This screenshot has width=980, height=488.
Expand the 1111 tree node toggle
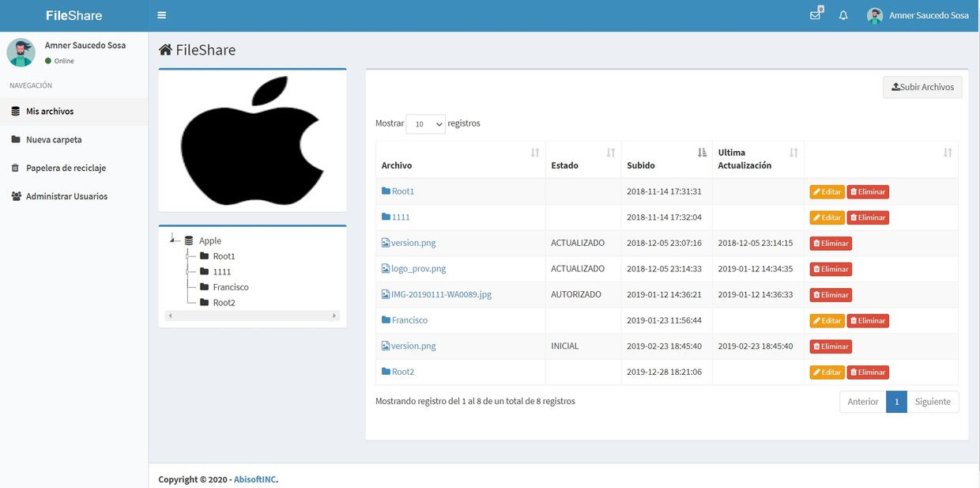coord(188,271)
